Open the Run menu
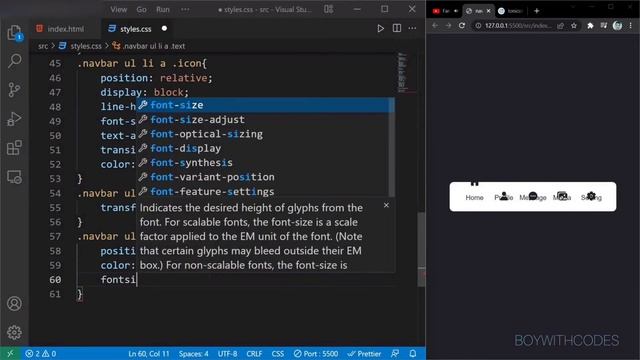640x360 pixels. [x=163, y=9]
